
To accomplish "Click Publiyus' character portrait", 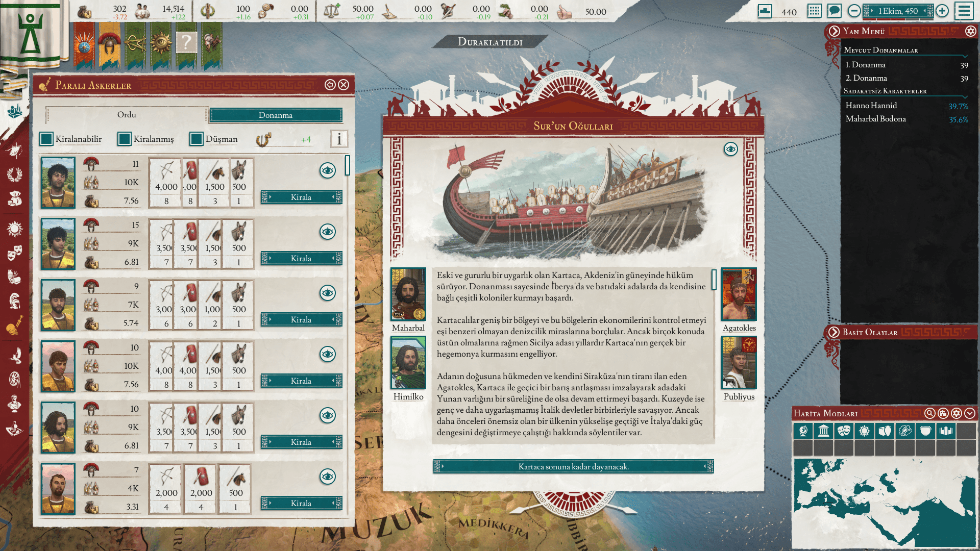I will point(739,363).
